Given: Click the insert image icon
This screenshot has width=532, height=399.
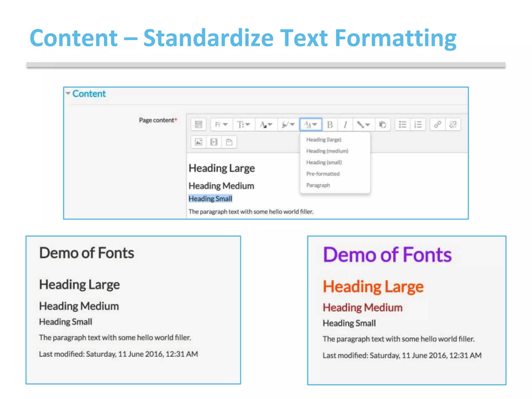Looking at the screenshot, I should pyautogui.click(x=199, y=142).
